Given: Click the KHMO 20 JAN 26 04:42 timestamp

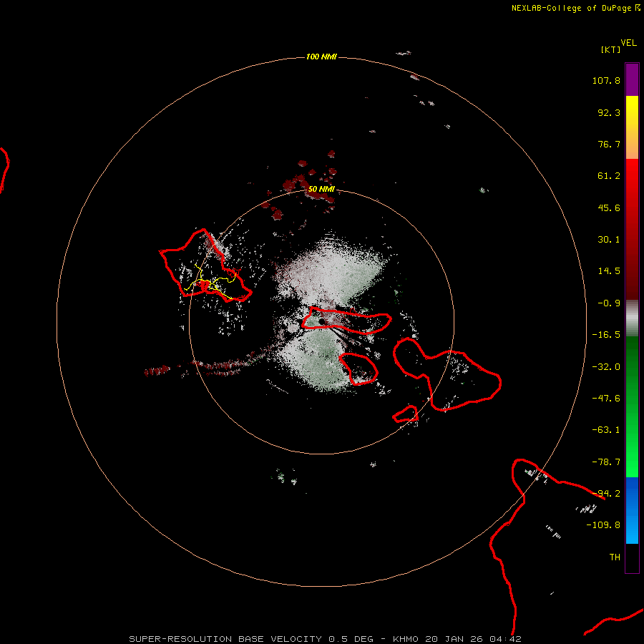Looking at the screenshot, I should (x=457, y=639).
